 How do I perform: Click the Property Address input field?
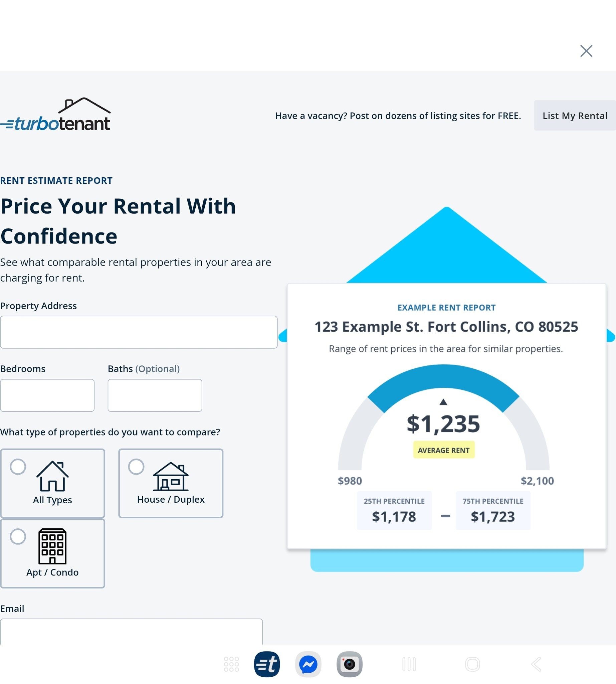click(x=139, y=332)
